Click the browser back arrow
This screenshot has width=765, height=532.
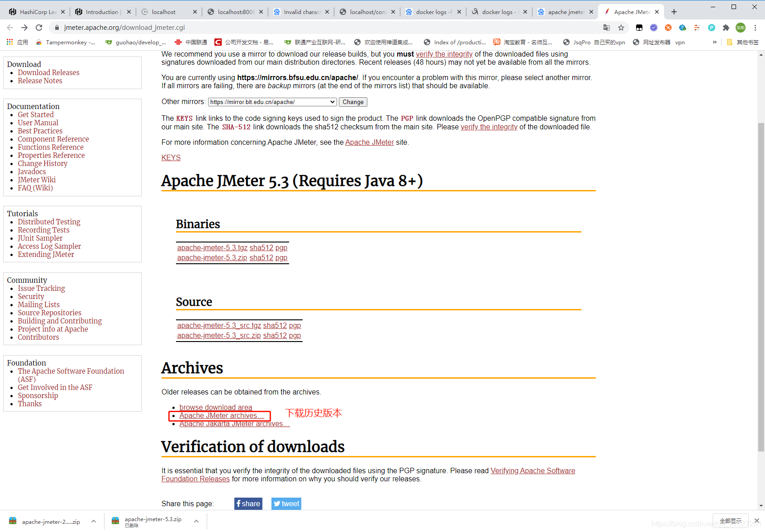pyautogui.click(x=10, y=28)
